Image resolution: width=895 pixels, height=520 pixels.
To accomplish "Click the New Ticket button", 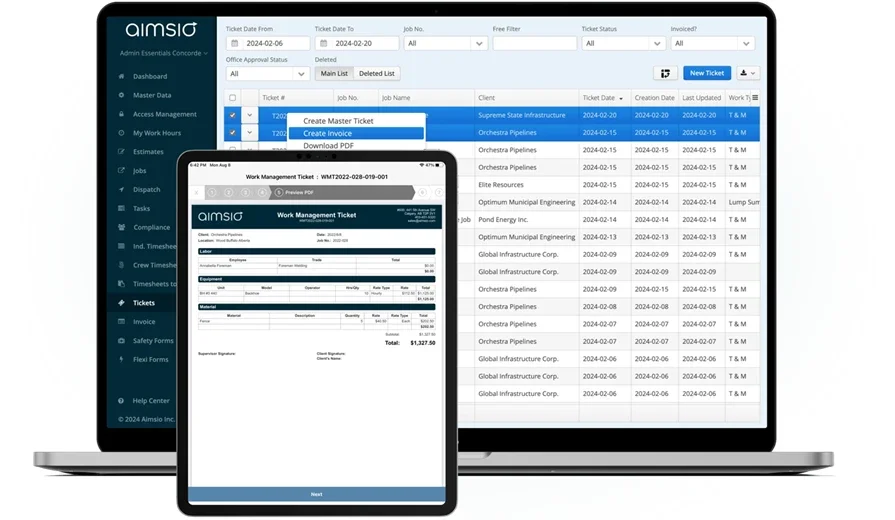I will click(x=706, y=73).
